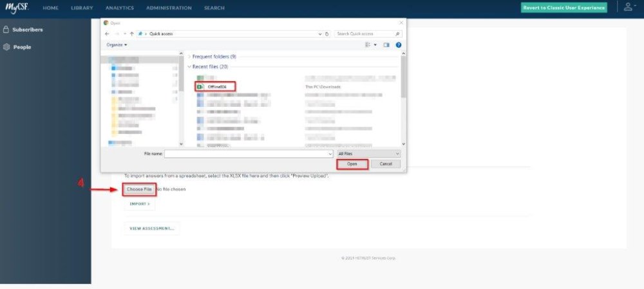This screenshot has height=289, width=644.
Task: Click navigation pane scroll up arrow
Action: tap(181, 53)
